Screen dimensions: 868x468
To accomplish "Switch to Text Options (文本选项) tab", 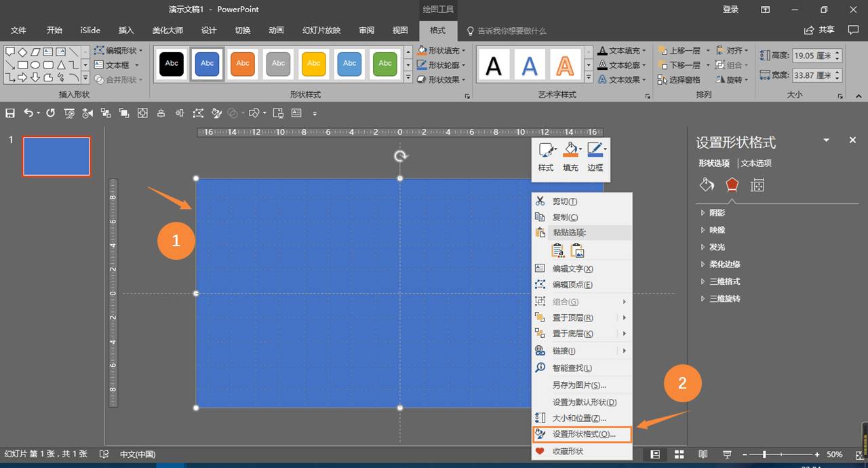I will 756,163.
